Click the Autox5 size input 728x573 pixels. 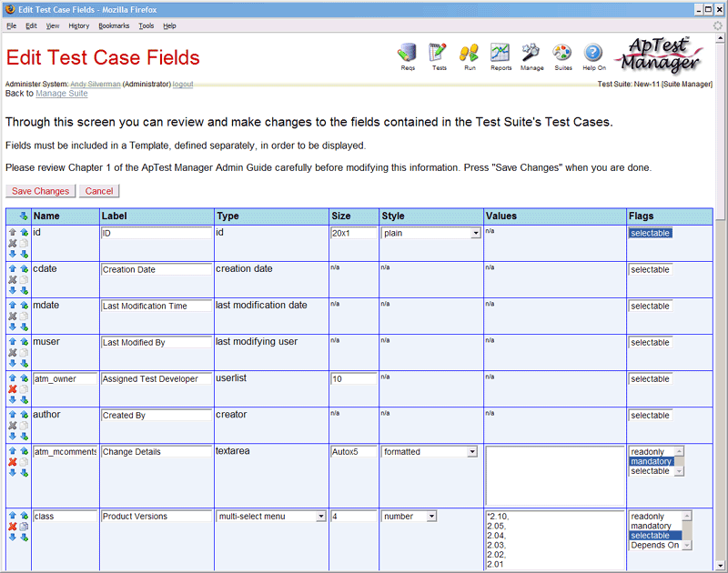[354, 451]
